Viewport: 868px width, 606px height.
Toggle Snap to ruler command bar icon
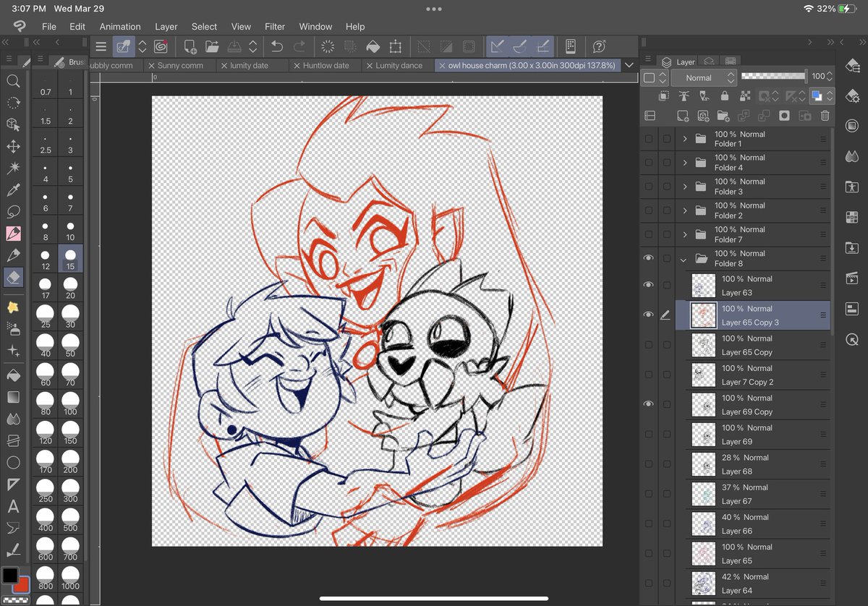click(x=497, y=46)
